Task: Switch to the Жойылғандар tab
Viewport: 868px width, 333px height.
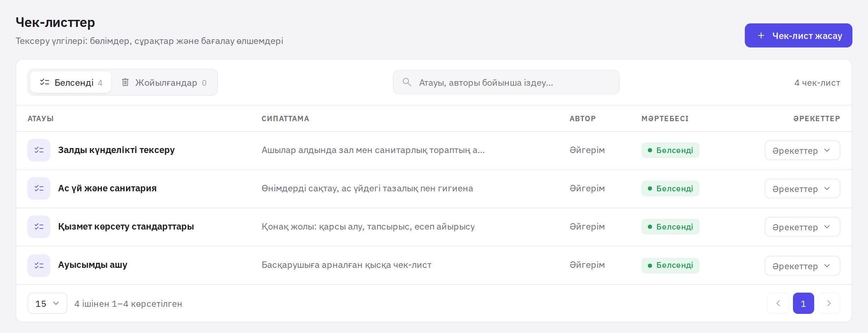Action: [164, 83]
